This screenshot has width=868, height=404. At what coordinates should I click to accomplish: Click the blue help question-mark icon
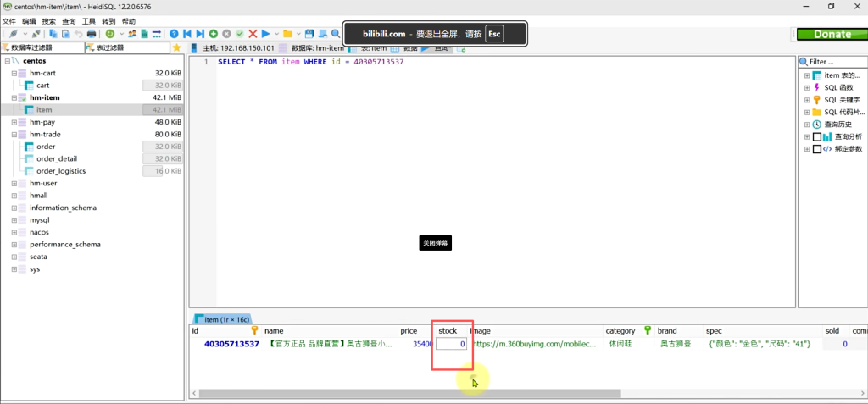coord(174,34)
